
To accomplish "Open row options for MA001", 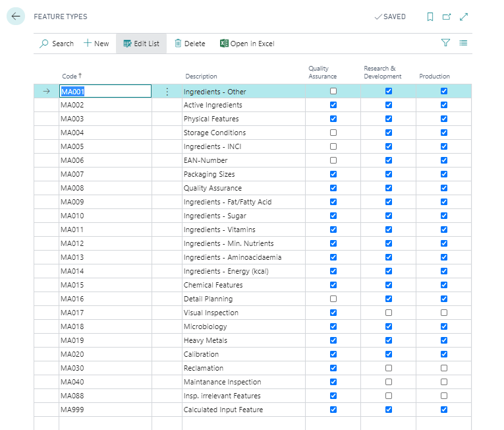I will point(167,92).
